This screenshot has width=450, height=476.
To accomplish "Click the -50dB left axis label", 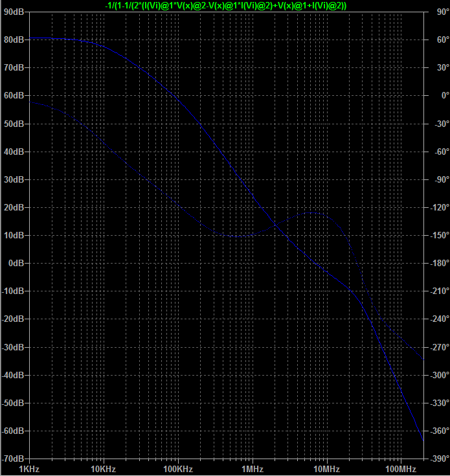I will [x=13, y=403].
